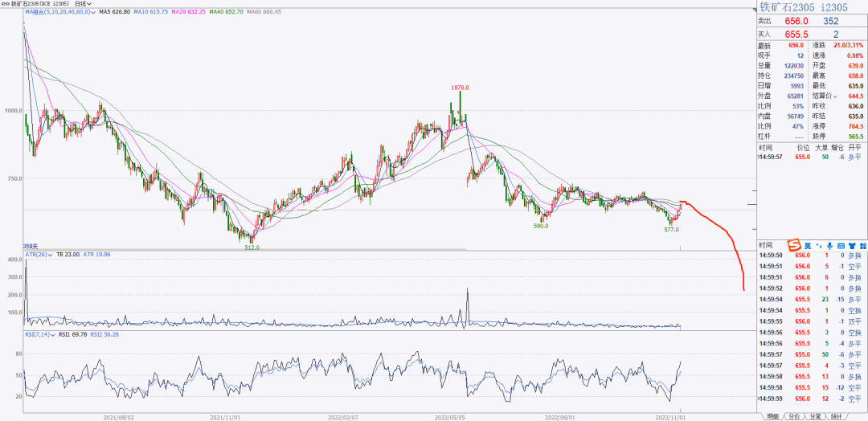Click the 外盘 value 65281
This screenshot has height=421, width=868.
pos(795,96)
